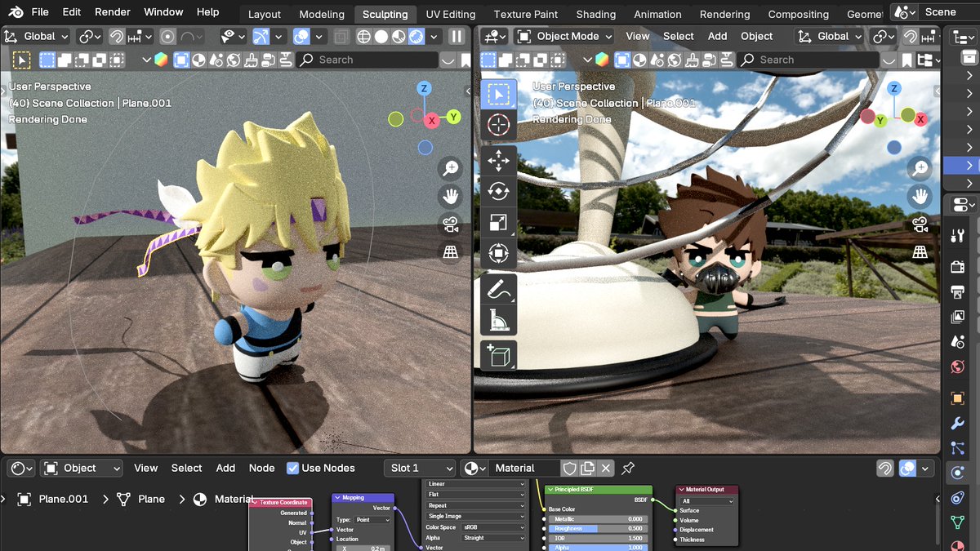Select the Measure tool

[498, 321]
